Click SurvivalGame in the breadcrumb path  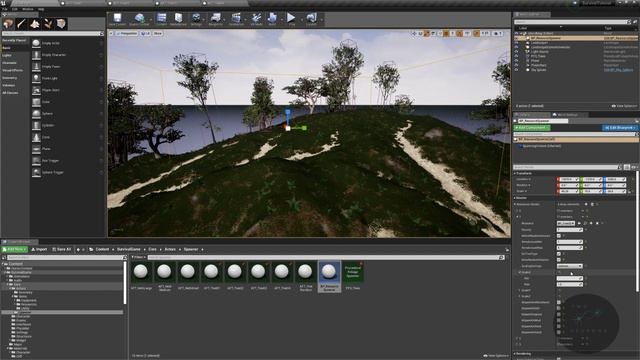(129, 249)
